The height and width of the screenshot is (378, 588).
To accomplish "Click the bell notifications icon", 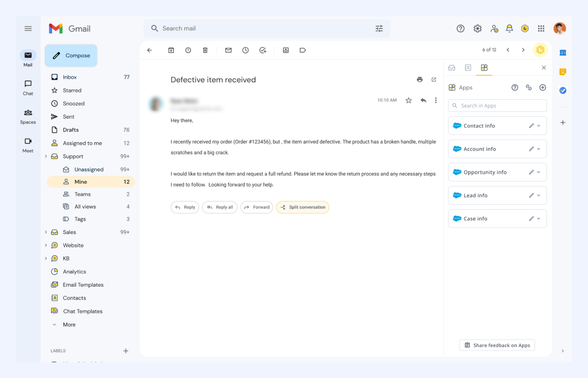I will click(509, 29).
